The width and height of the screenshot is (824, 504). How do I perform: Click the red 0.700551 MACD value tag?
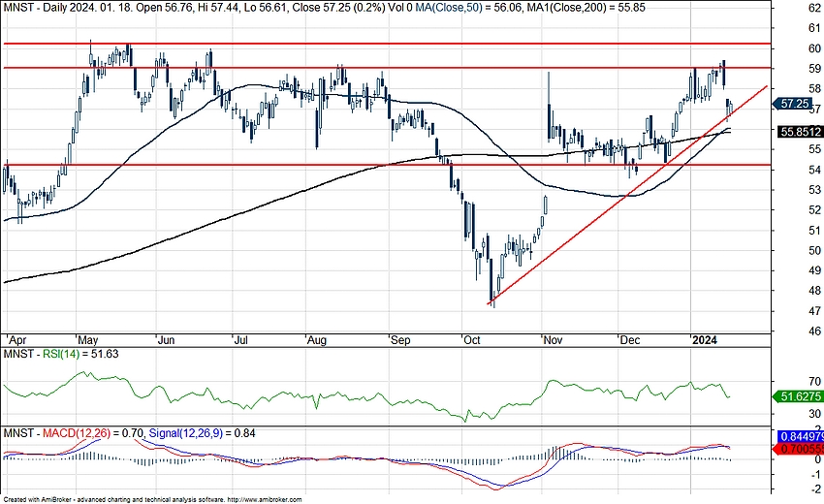pyautogui.click(x=801, y=449)
